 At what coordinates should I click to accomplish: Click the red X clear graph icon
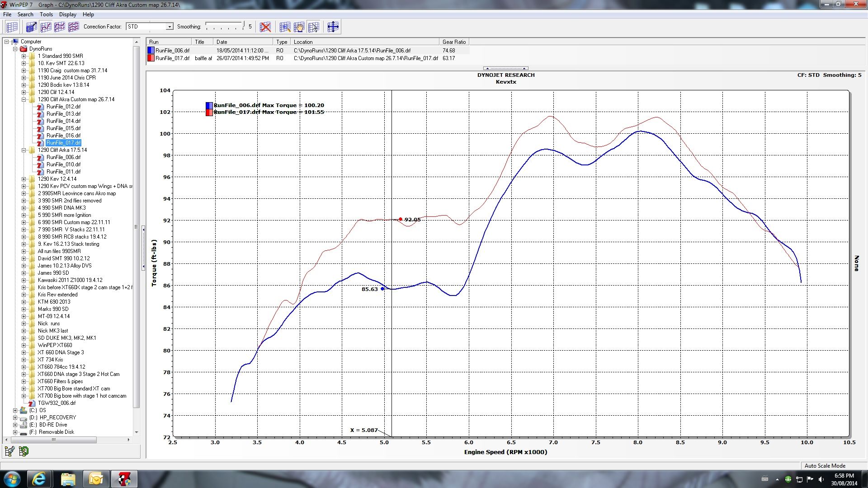tap(265, 27)
